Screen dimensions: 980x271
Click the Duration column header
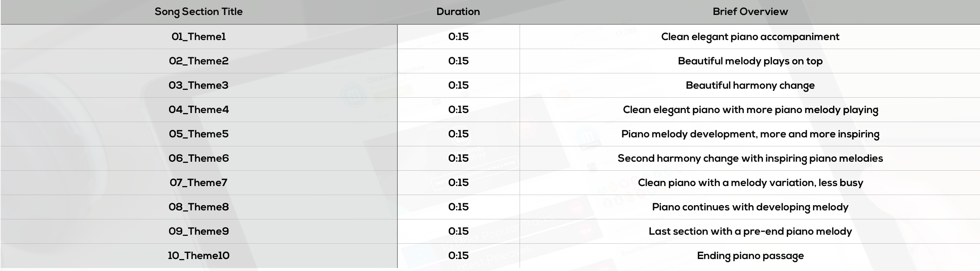[x=458, y=11]
